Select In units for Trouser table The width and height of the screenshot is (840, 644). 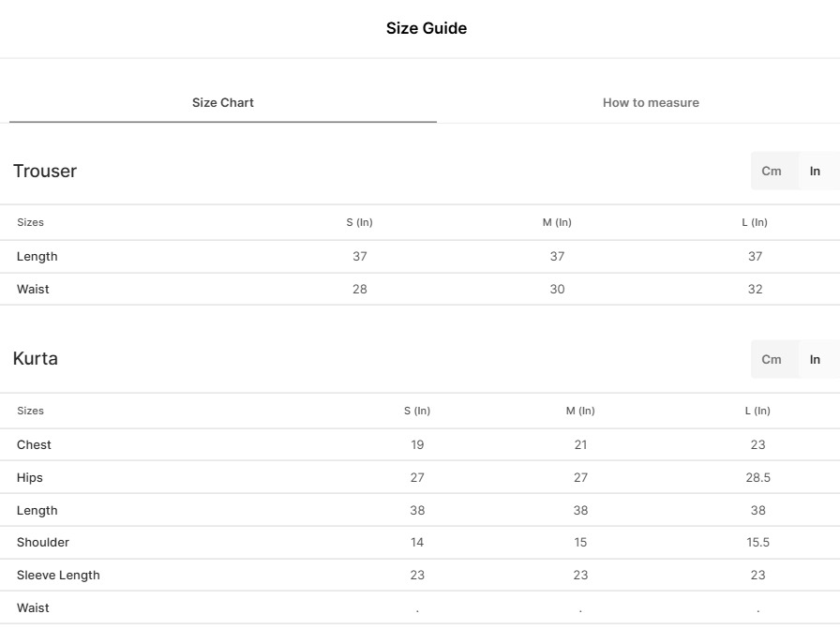coord(816,171)
